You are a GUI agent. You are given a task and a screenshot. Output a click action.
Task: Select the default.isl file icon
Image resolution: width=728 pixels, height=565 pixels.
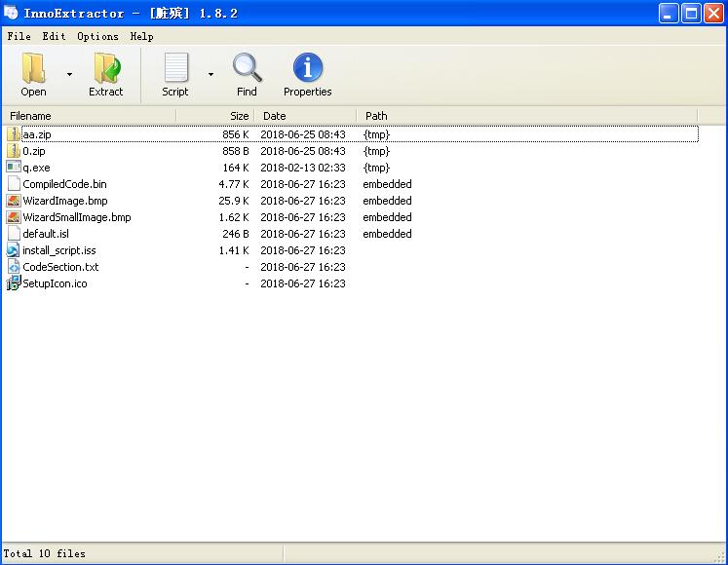point(14,234)
